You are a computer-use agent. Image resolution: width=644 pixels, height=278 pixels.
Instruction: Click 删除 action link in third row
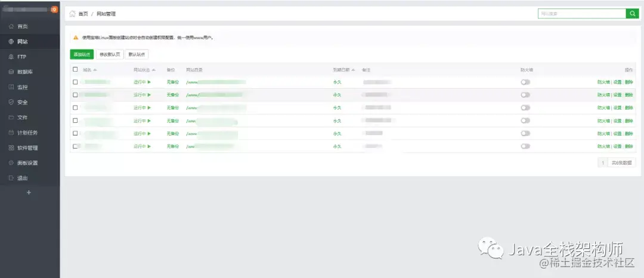pyautogui.click(x=629, y=108)
